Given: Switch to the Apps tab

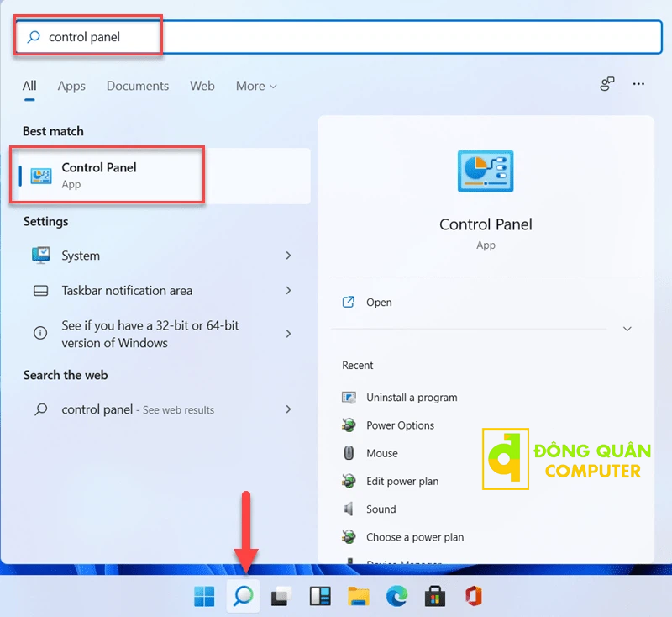Looking at the screenshot, I should point(71,87).
